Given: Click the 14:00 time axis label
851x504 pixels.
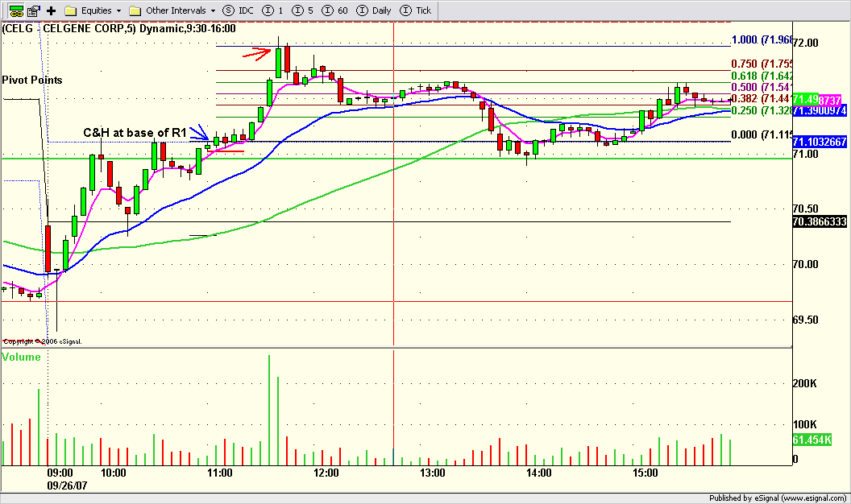Looking at the screenshot, I should coord(538,473).
